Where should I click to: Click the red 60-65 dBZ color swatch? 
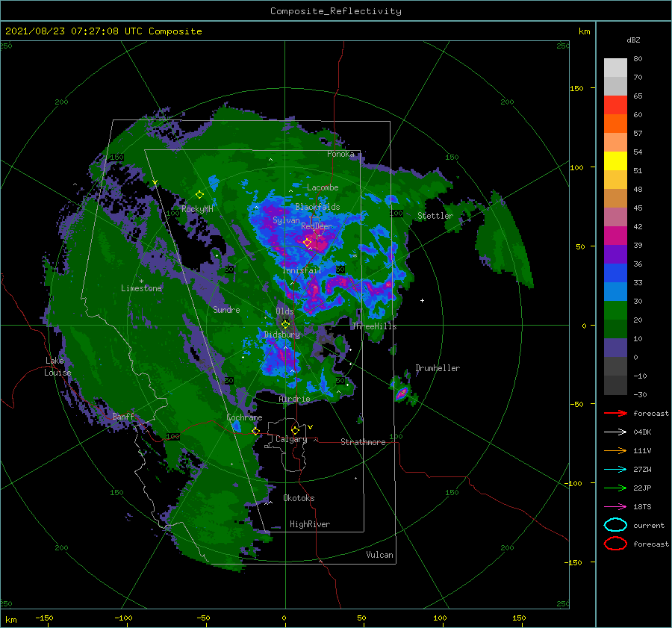click(615, 105)
